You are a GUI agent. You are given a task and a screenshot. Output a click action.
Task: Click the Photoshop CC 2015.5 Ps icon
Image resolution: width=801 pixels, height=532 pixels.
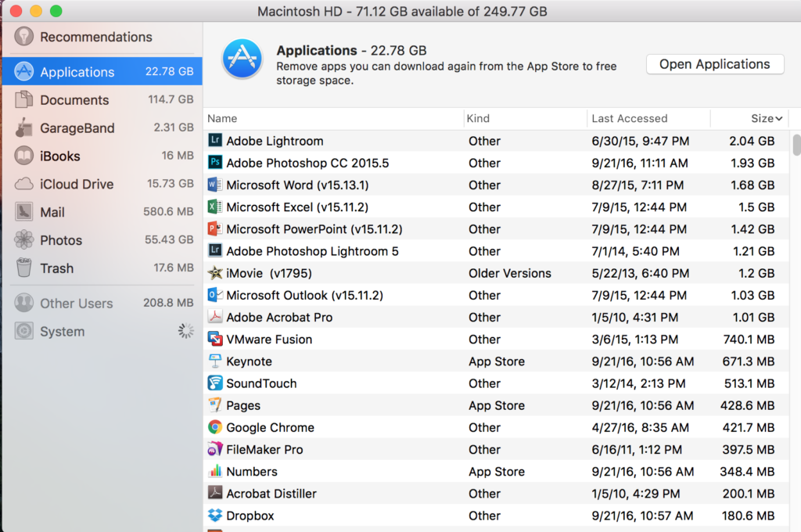point(215,163)
